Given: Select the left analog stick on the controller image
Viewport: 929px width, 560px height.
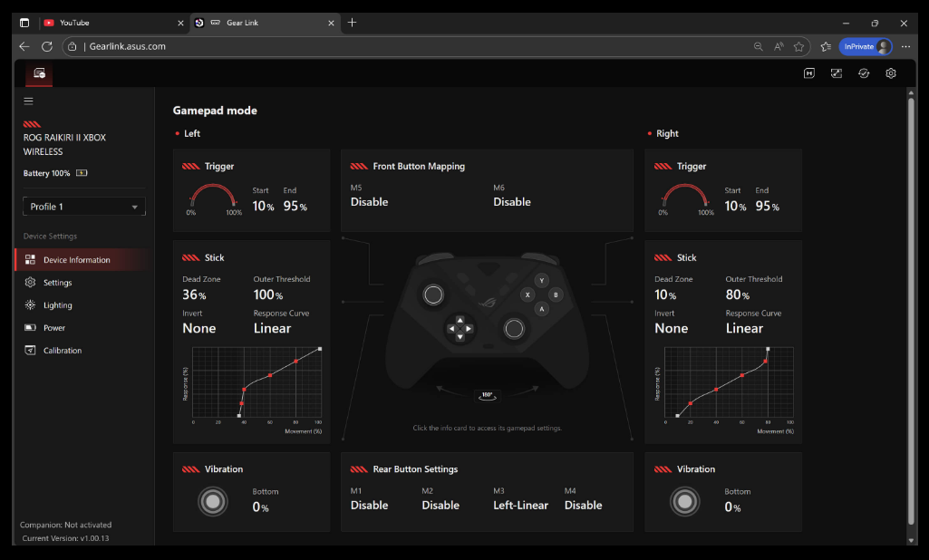Looking at the screenshot, I should pyautogui.click(x=433, y=294).
